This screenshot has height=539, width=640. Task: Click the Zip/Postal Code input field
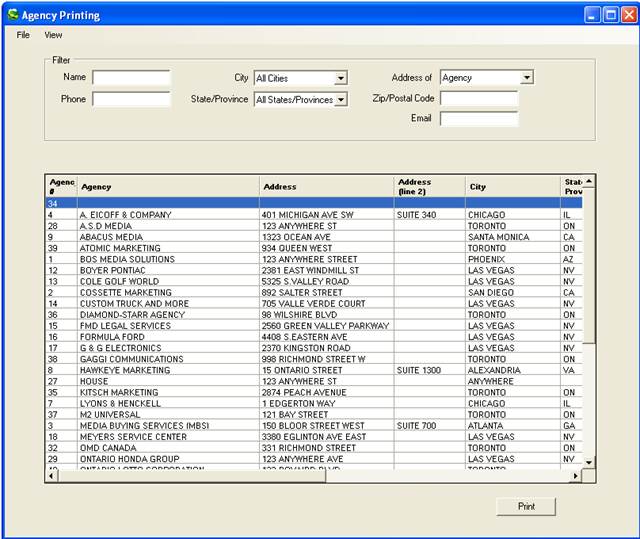pos(479,99)
